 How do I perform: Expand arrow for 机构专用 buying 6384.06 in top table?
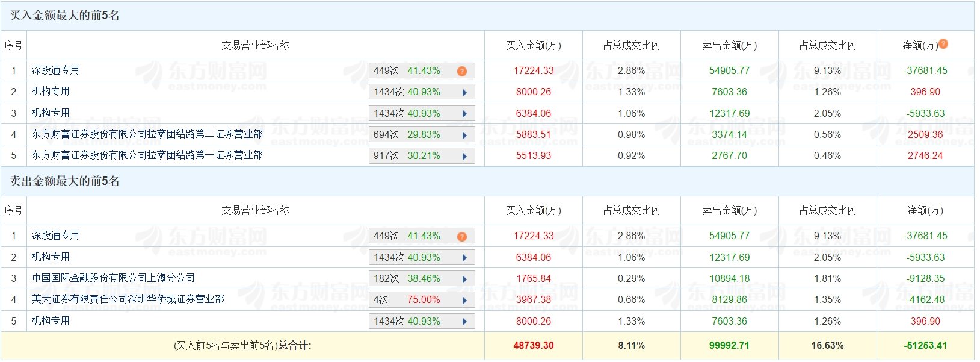(464, 114)
